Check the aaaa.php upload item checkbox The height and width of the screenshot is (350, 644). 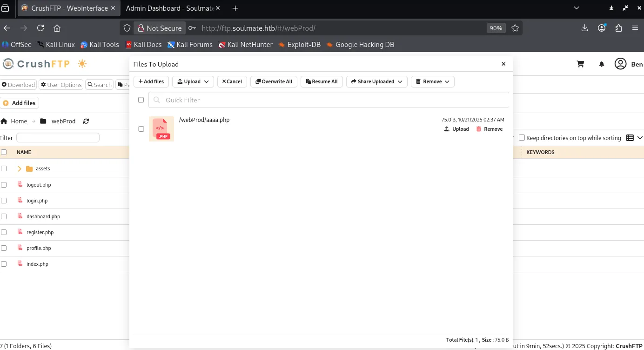pyautogui.click(x=141, y=129)
